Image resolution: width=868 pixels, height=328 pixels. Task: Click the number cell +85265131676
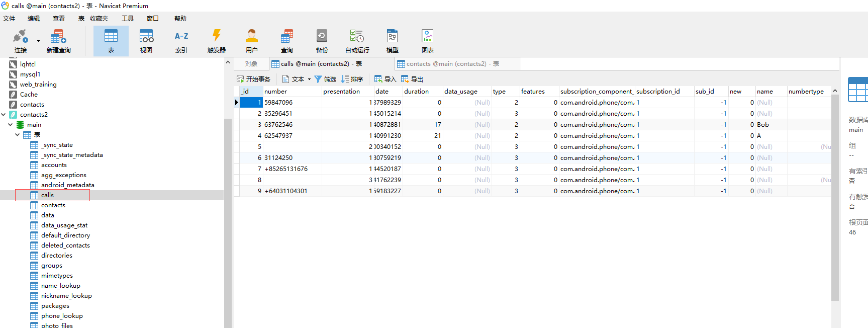(293, 169)
